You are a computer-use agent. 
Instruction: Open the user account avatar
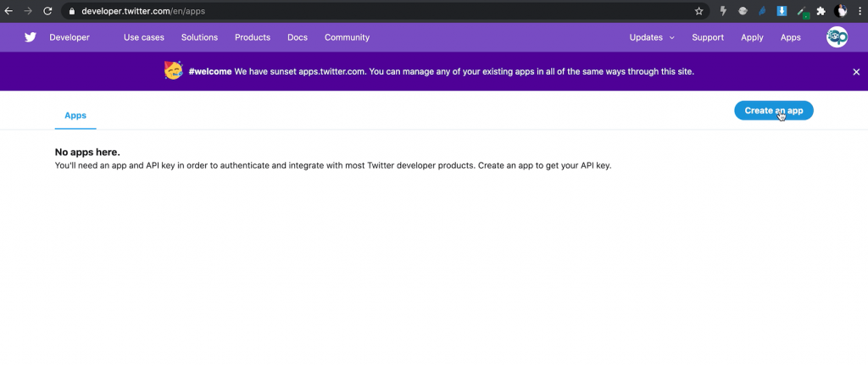[837, 37]
